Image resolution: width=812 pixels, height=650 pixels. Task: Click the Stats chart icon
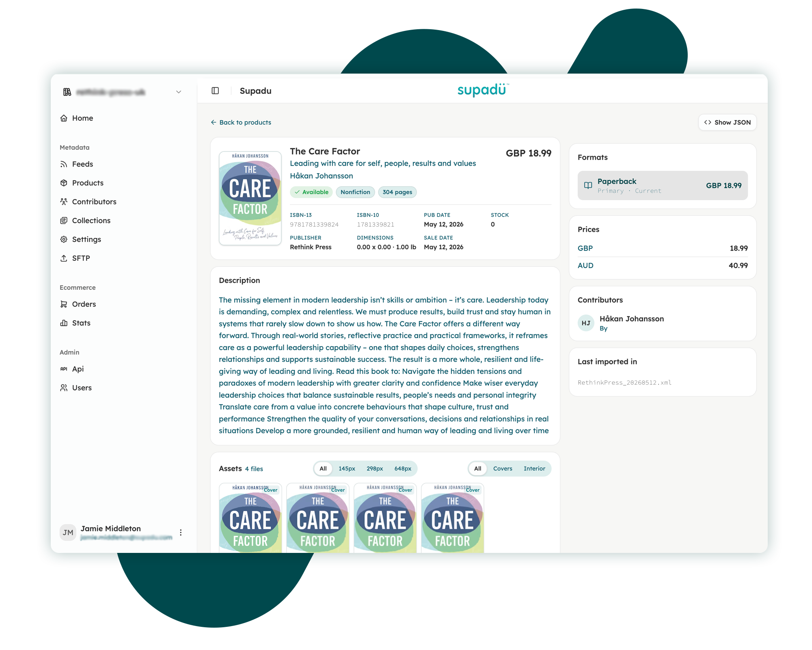pos(64,323)
